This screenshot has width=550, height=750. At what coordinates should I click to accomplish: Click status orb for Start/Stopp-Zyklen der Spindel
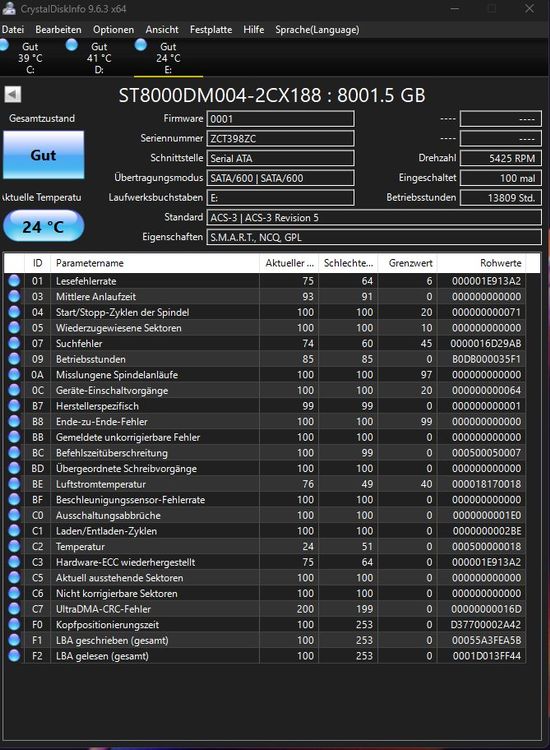(x=14, y=312)
